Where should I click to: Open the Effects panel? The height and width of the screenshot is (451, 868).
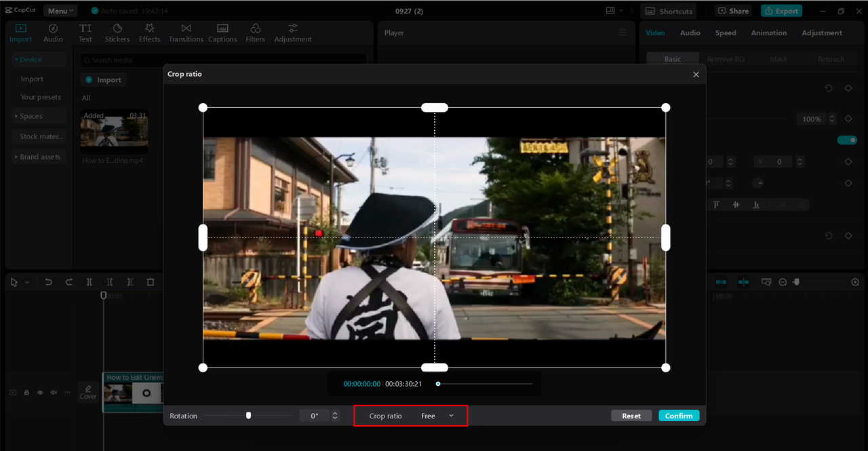click(149, 33)
